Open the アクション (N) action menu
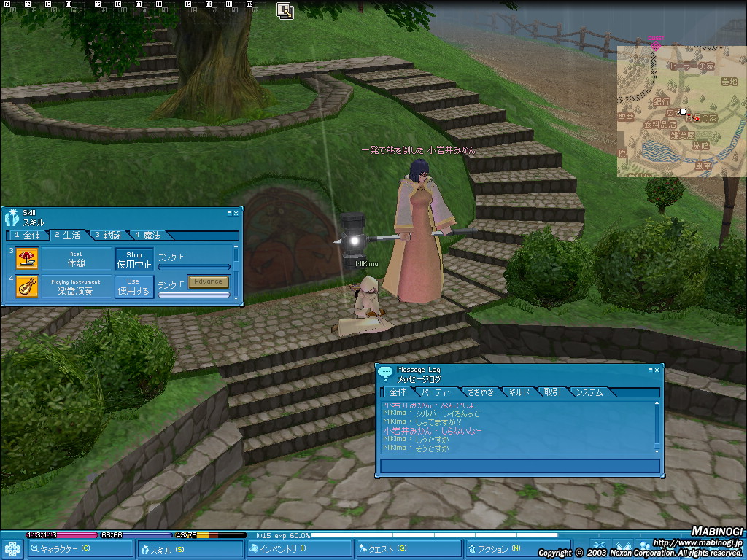The image size is (747, 560). pyautogui.click(x=518, y=550)
